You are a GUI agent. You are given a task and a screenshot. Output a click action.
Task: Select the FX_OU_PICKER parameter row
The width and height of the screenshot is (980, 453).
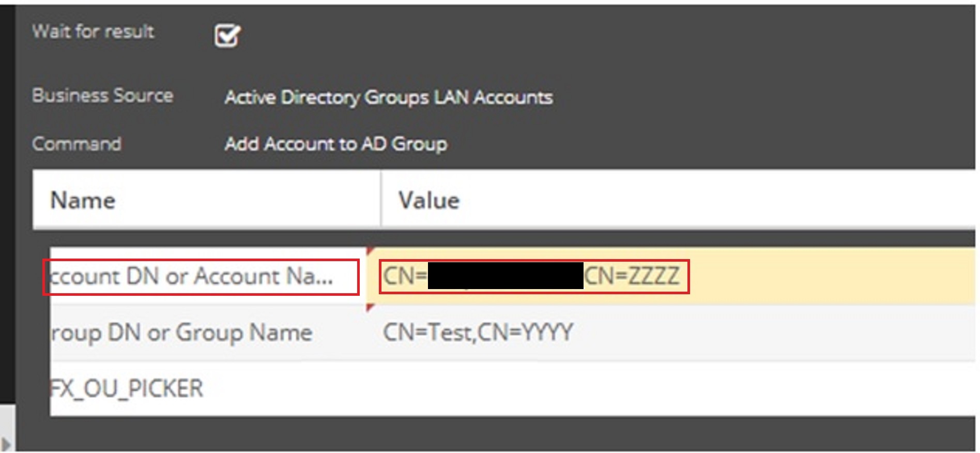click(x=127, y=388)
